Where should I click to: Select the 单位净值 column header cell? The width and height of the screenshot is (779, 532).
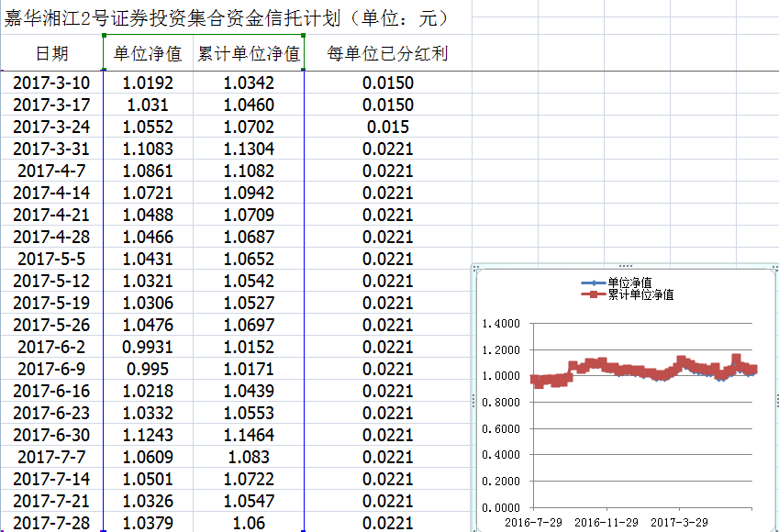click(149, 54)
